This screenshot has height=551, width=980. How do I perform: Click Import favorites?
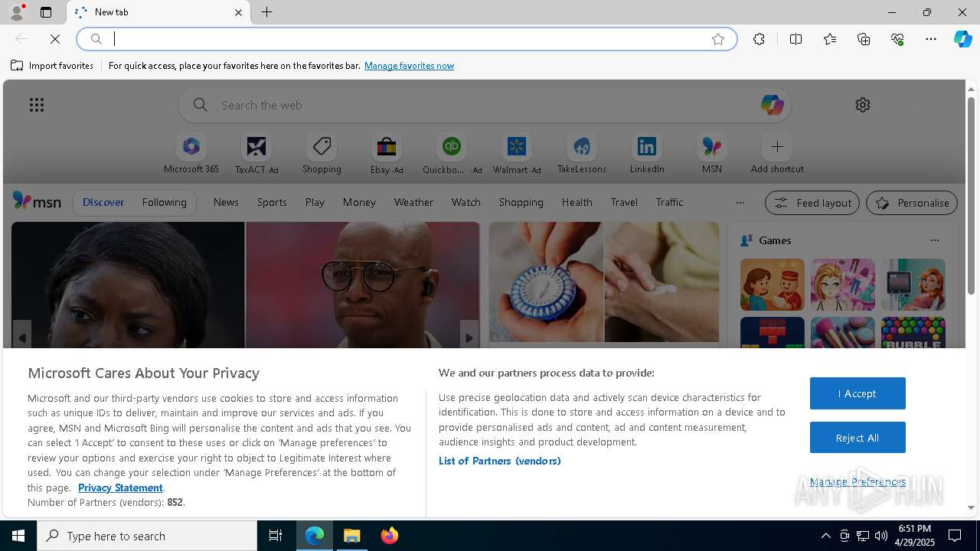52,66
